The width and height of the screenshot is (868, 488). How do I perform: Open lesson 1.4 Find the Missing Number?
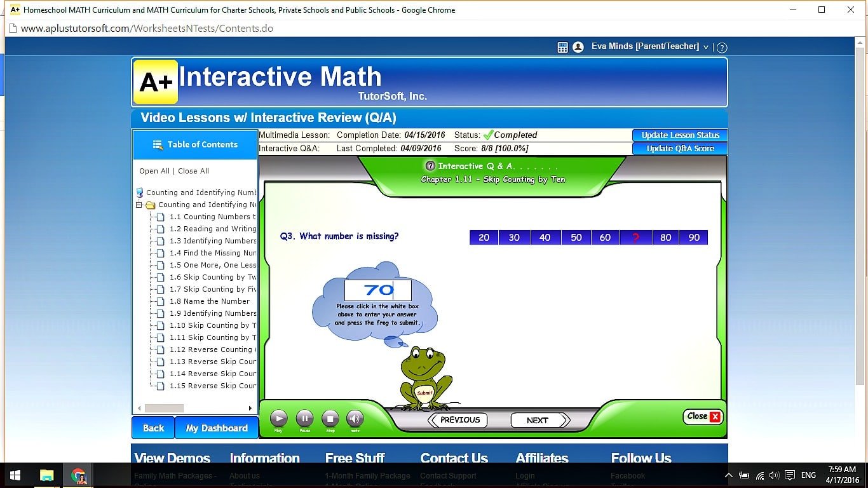point(212,253)
